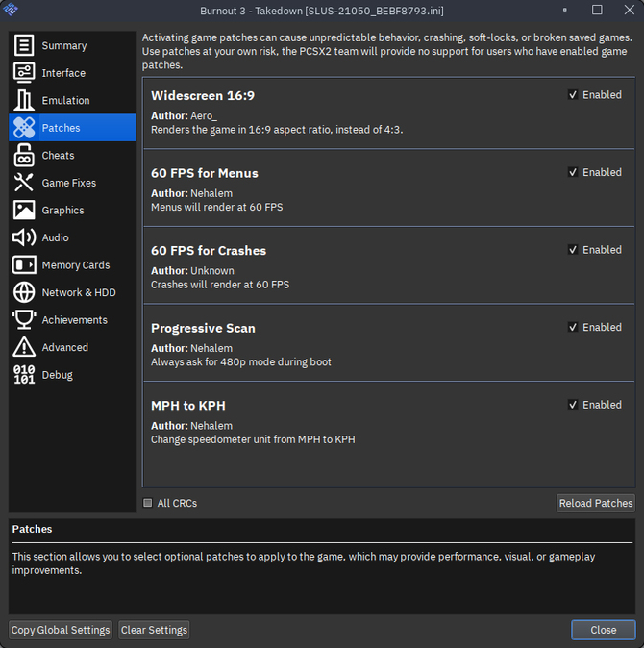Click the Memory Cards icon

[x=24, y=265]
